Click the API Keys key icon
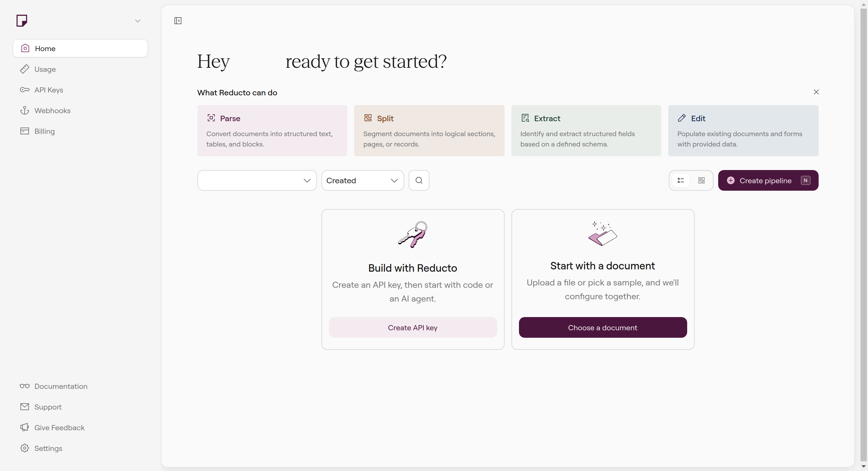 tap(25, 90)
